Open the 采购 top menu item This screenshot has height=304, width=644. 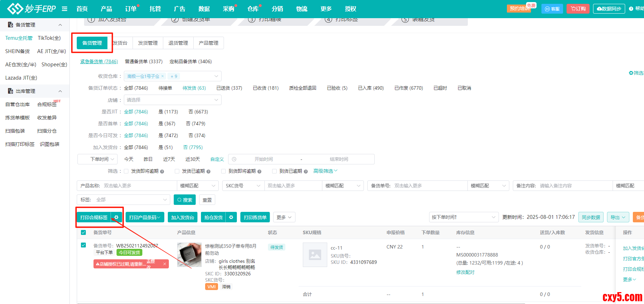[x=229, y=9]
